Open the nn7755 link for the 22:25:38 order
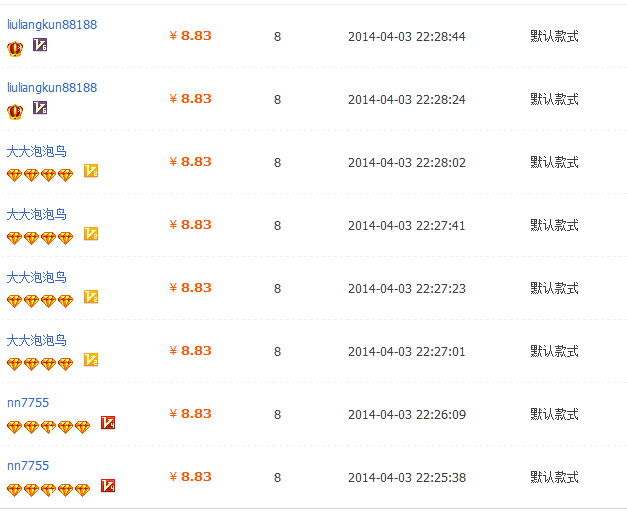Viewport: 627px width, 516px height. (28, 466)
